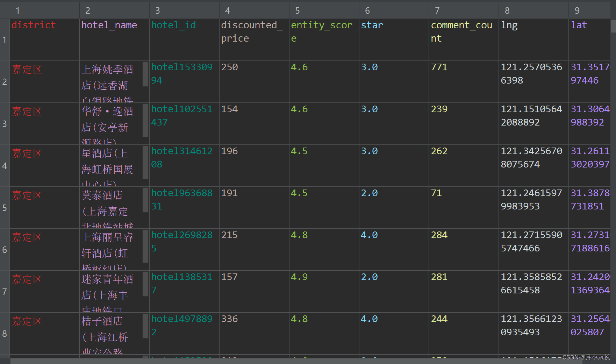The image size is (616, 364).
Task: Click comment count cell 262
Action: pos(464,166)
